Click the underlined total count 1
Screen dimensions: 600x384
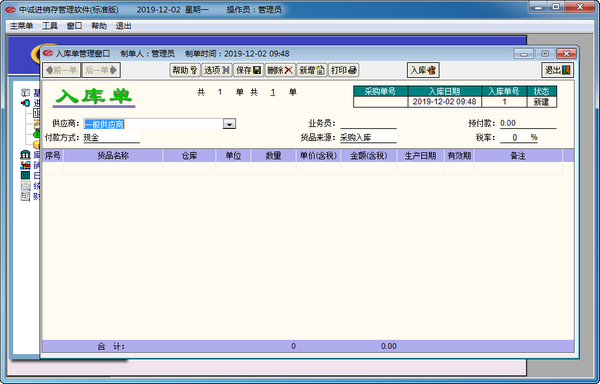click(x=273, y=92)
